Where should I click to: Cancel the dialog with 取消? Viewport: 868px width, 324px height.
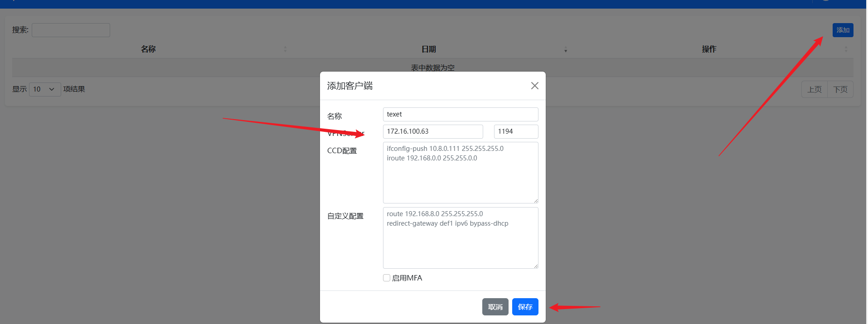495,307
